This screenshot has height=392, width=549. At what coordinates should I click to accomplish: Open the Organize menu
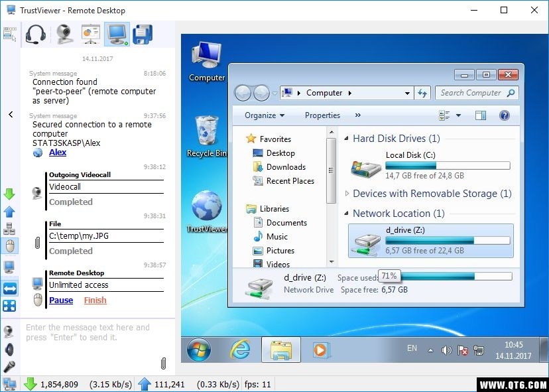[265, 115]
